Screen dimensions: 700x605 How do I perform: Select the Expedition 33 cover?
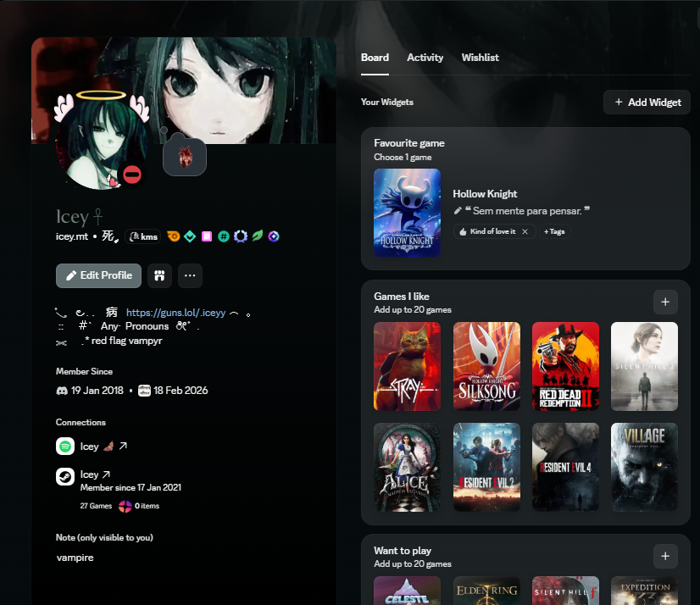644,591
